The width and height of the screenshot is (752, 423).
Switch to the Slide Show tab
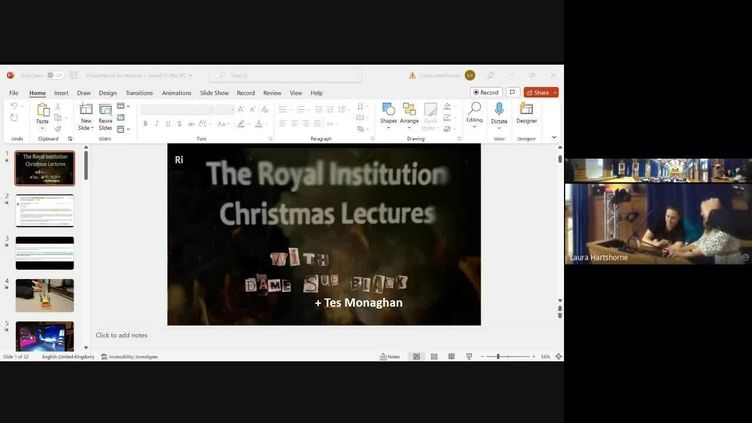tap(214, 93)
